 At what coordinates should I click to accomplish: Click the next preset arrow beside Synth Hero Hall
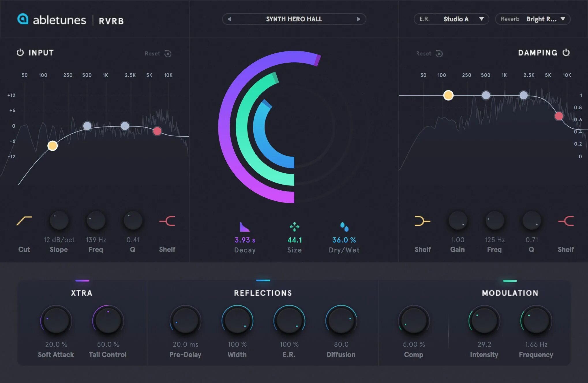pyautogui.click(x=359, y=19)
